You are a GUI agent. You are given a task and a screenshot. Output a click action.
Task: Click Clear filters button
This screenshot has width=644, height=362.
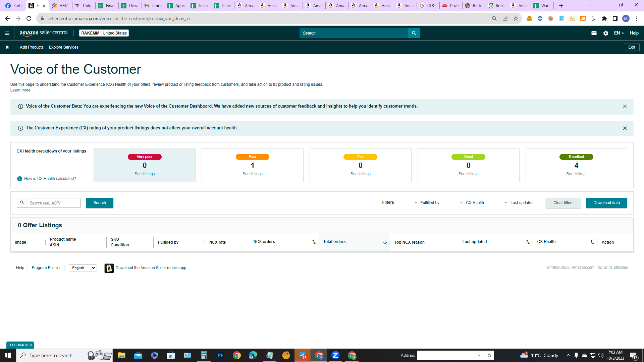pos(563,203)
